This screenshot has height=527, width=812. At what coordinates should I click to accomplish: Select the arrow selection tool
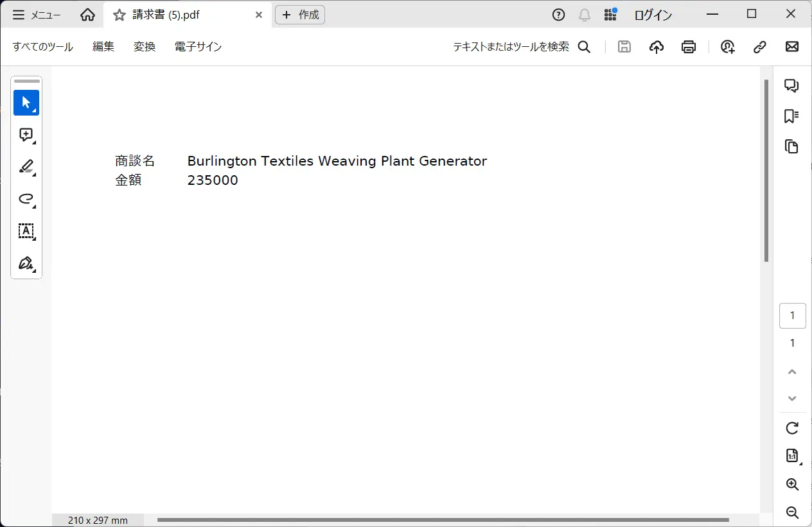(x=26, y=103)
